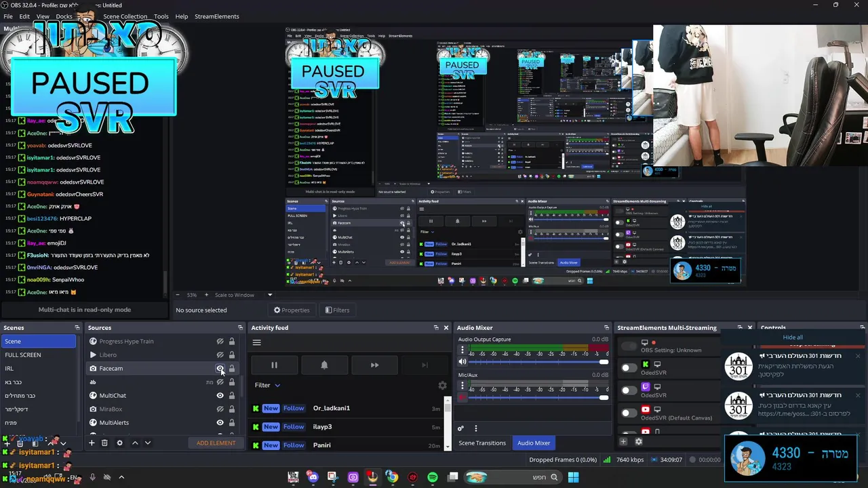Dismiss the first 301 news notification
The height and width of the screenshot is (488, 868).
pyautogui.click(x=857, y=356)
